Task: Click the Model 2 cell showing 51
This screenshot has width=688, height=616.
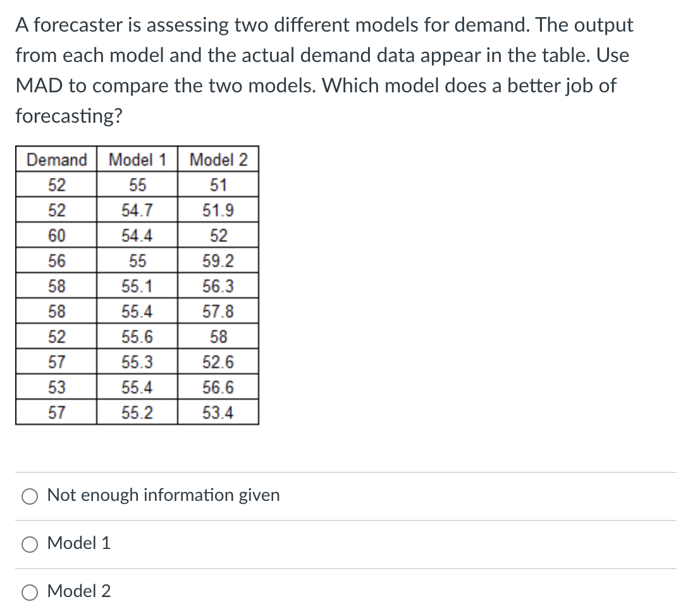Action: pos(219,185)
